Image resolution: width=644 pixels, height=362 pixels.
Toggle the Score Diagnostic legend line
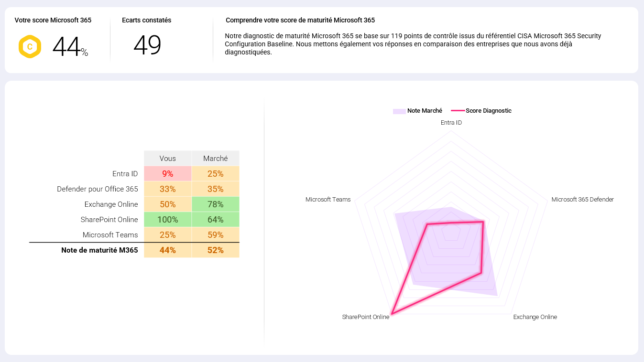click(458, 111)
